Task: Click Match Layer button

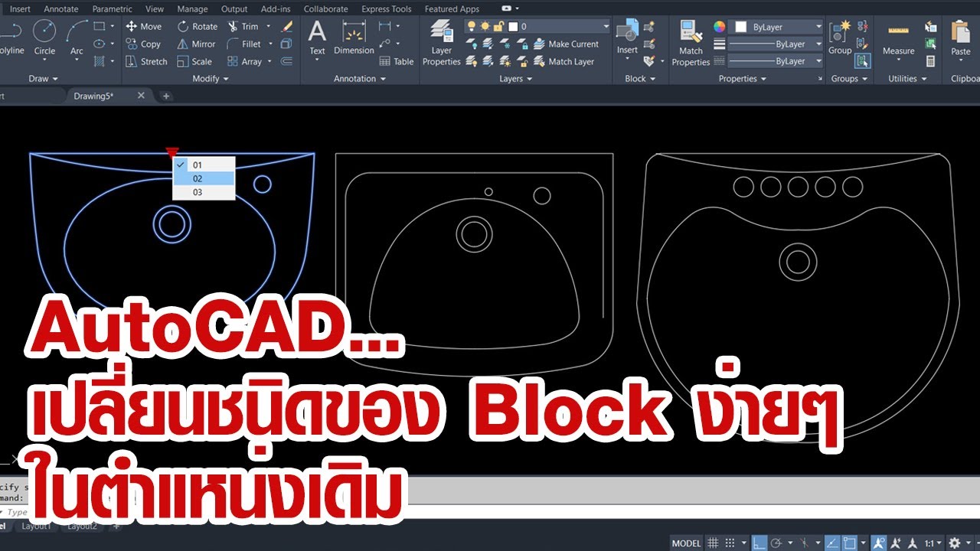Action: point(564,61)
